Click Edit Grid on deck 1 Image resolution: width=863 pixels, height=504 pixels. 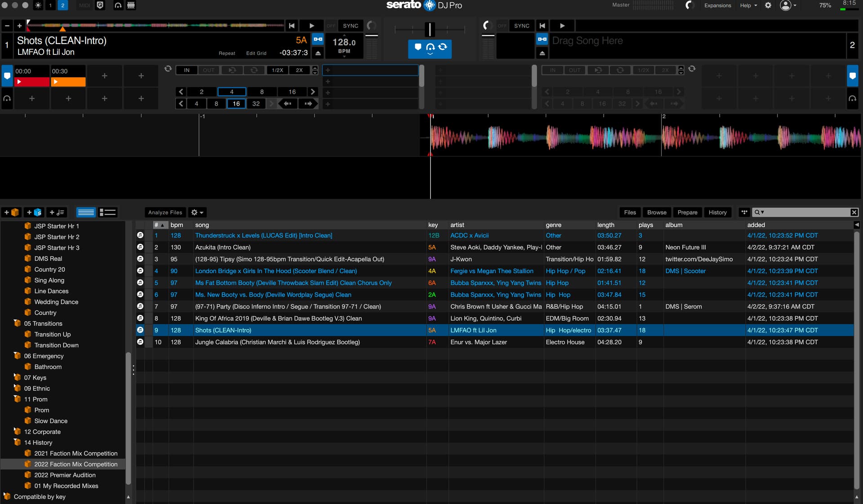tap(256, 53)
